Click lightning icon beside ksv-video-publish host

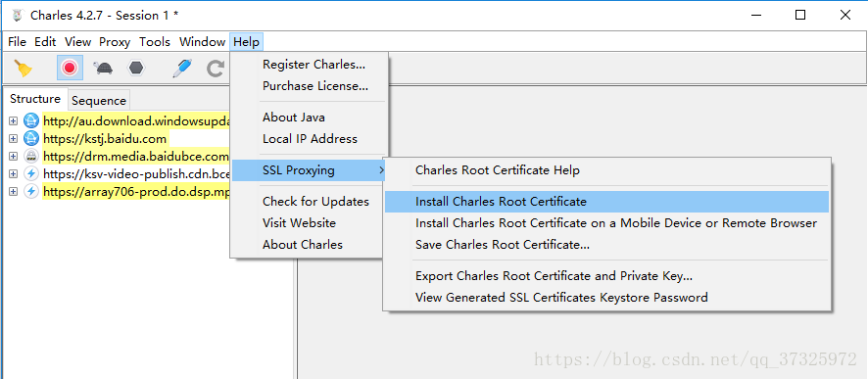pyautogui.click(x=31, y=173)
